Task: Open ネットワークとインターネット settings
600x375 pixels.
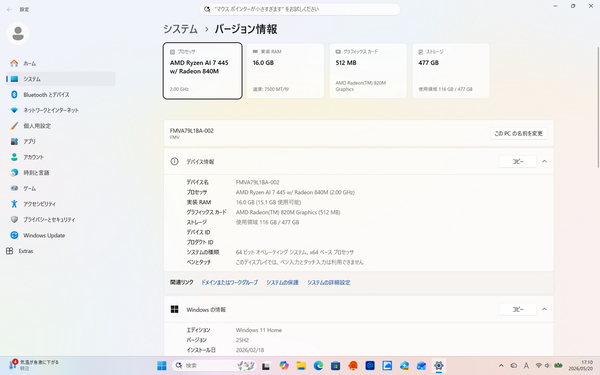Action: coord(60,110)
